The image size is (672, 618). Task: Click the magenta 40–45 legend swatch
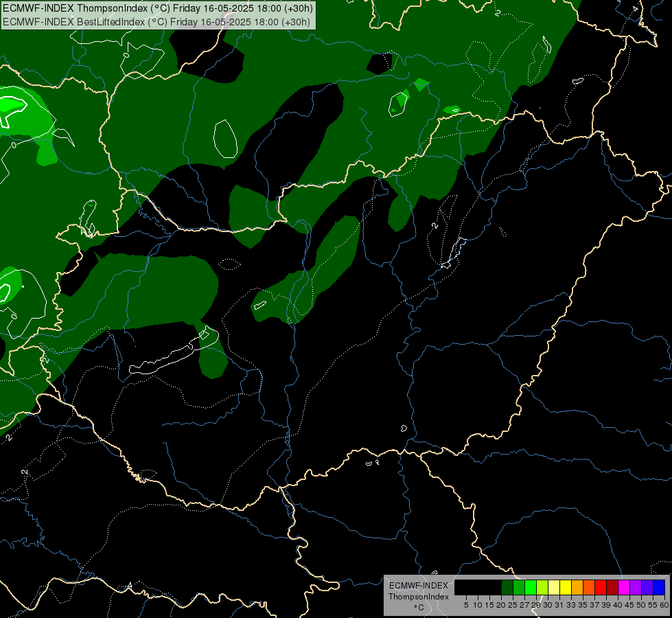coord(624,587)
